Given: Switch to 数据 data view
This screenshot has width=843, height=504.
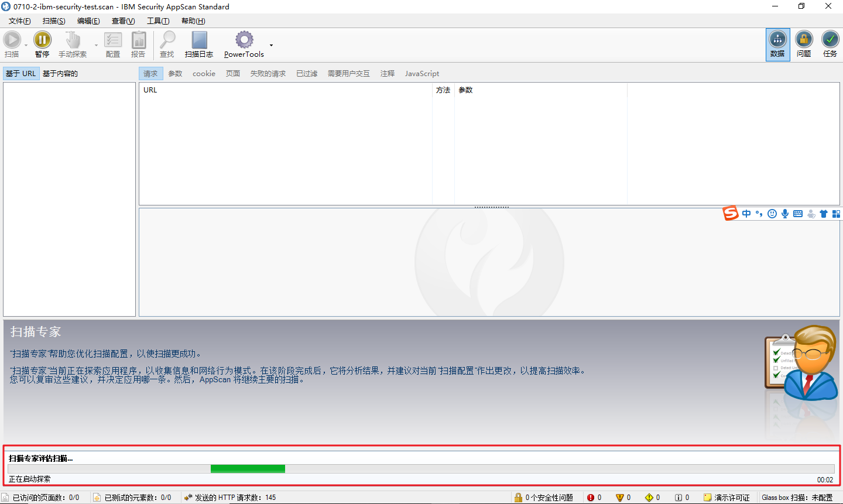Looking at the screenshot, I should (x=777, y=44).
